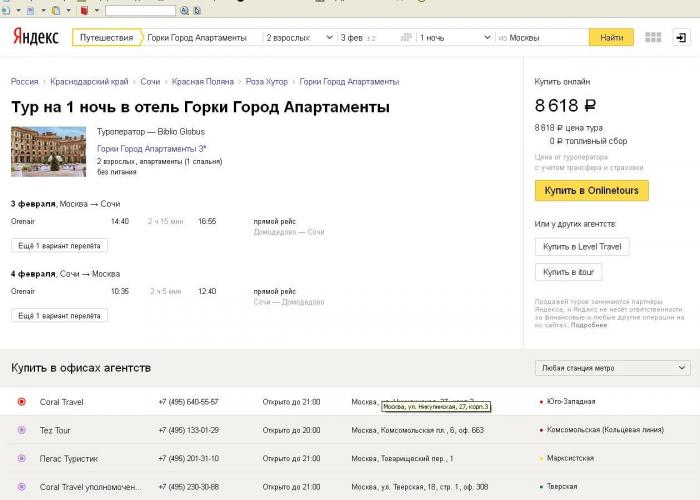Click the Горки Город Апартаменты destination field
The height and width of the screenshot is (500, 700).
(x=203, y=38)
